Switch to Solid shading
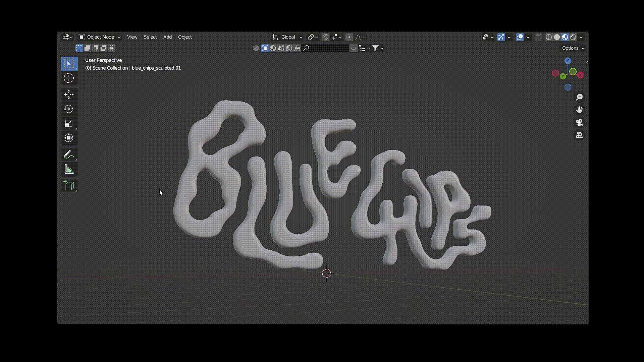This screenshot has height=362, width=644. pos(557,37)
